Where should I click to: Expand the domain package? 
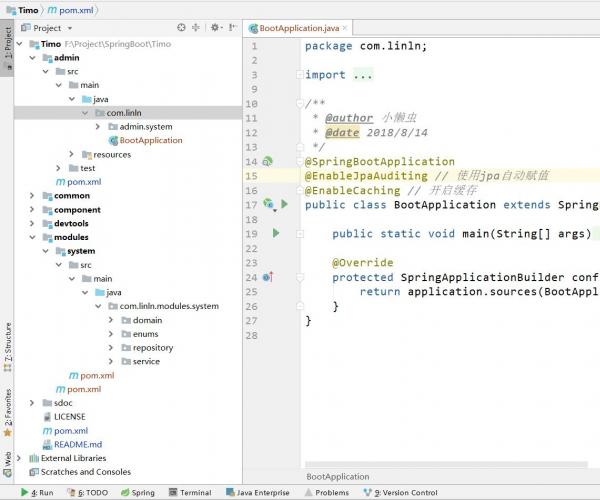[x=111, y=320]
